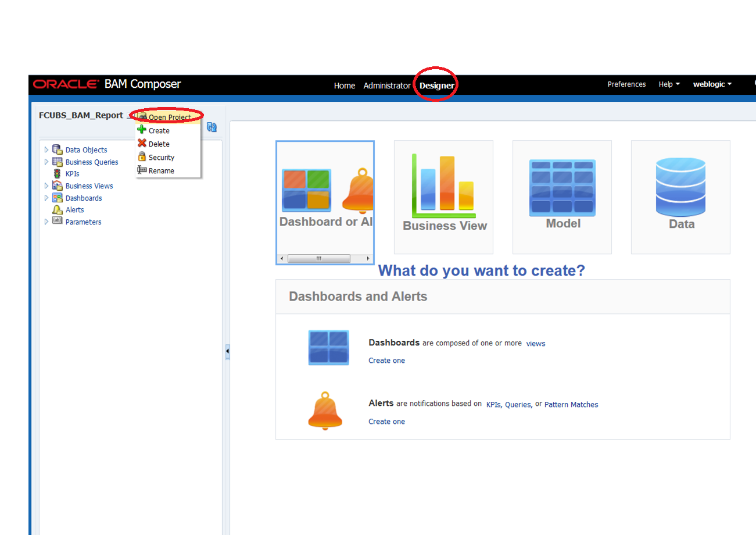Click the Dashboards tree icon
This screenshot has width=756, height=535.
[57, 198]
